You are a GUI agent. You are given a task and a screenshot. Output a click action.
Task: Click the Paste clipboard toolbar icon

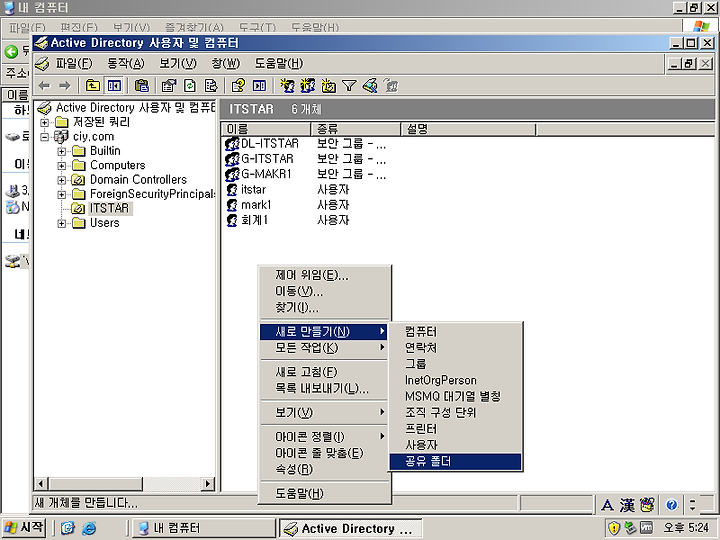point(142,86)
